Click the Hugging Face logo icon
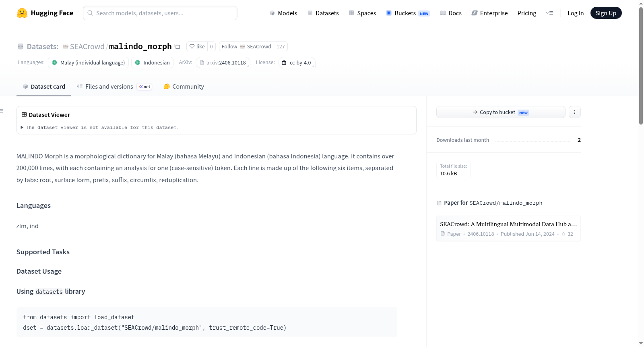 (22, 13)
